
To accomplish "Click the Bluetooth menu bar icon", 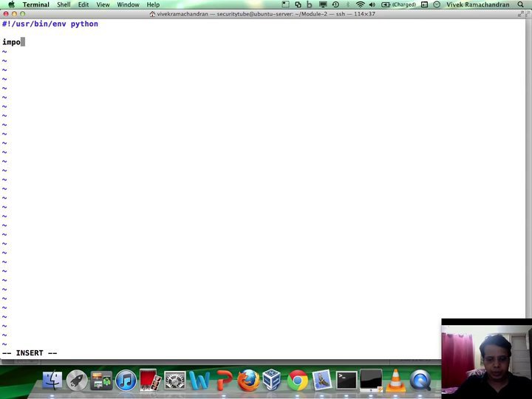I will pos(348,4).
